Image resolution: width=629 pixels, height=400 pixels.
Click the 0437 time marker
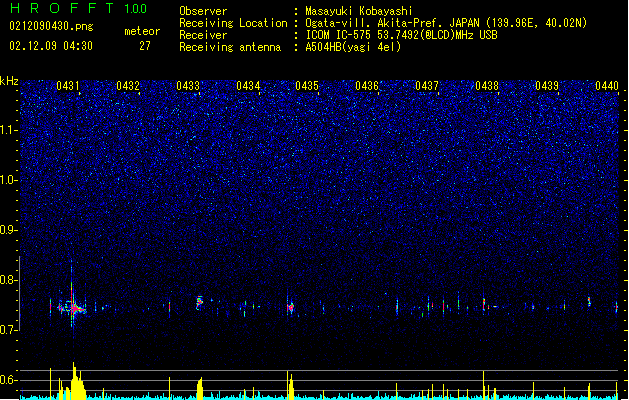(x=427, y=86)
